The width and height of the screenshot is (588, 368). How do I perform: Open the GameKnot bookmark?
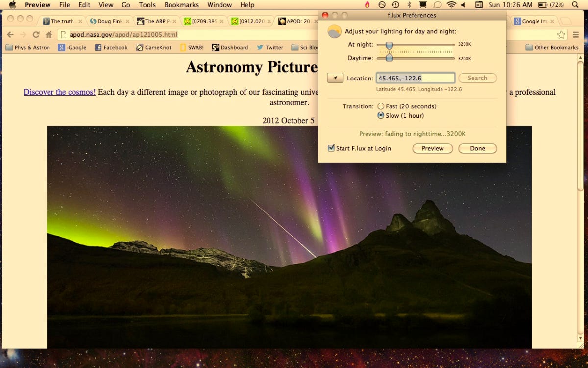(153, 47)
